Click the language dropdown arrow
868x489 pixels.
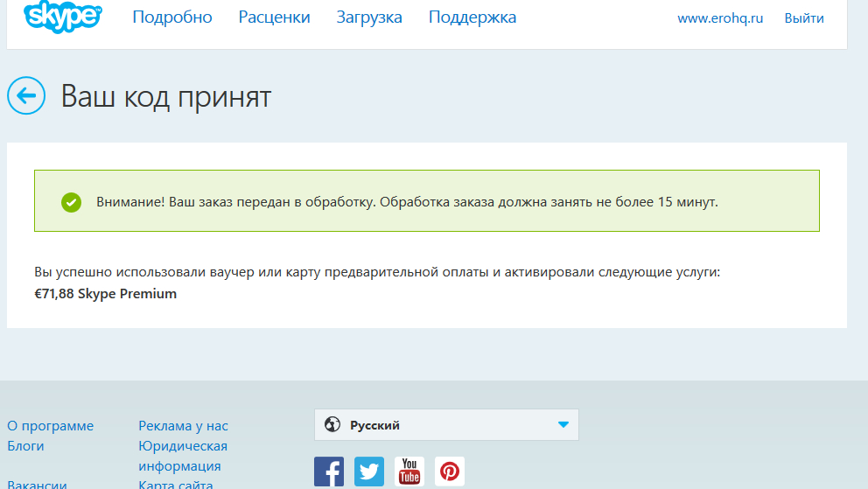coord(563,425)
